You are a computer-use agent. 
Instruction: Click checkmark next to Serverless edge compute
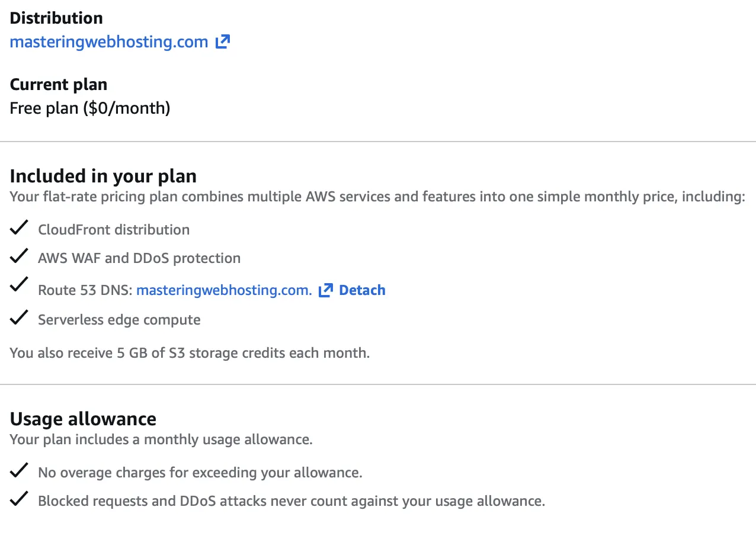(20, 318)
